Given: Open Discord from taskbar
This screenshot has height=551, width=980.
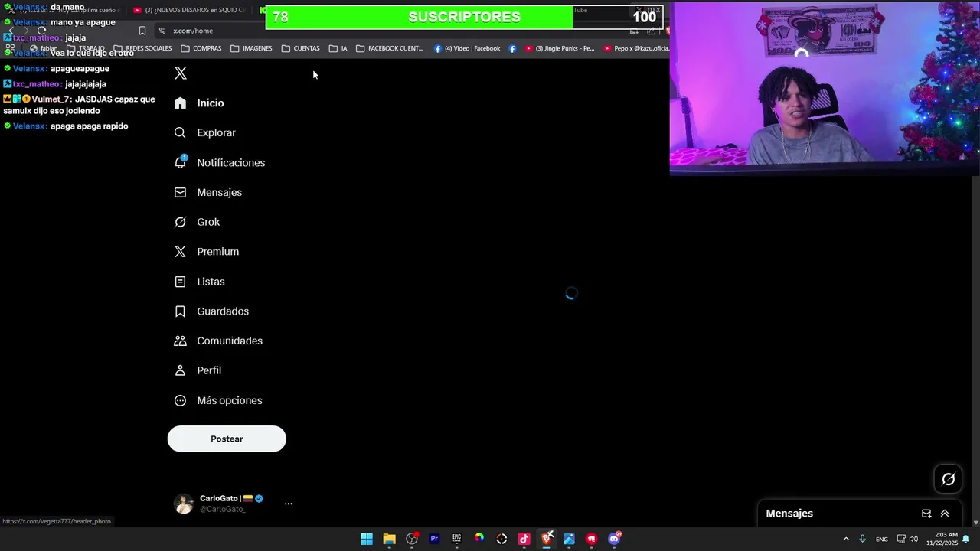Looking at the screenshot, I should (x=614, y=539).
